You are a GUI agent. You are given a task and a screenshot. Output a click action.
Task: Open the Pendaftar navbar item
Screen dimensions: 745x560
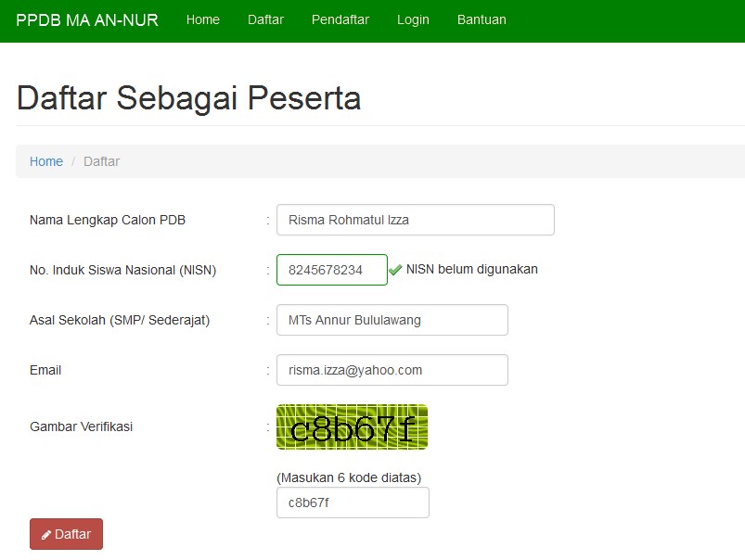coord(340,20)
